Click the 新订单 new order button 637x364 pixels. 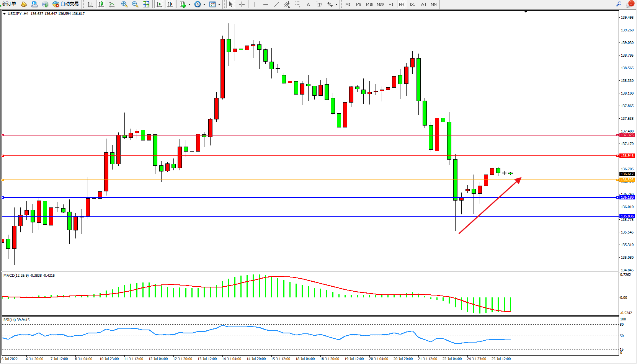coord(9,4)
